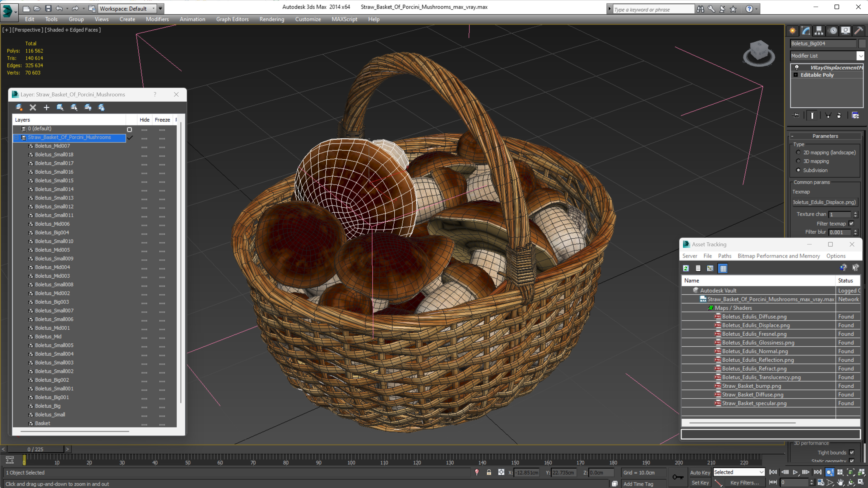Collapse the Straw_Basket_Of_Porcini_Mushrooms layer tree
This screenshot has width=868, height=488.
[16, 137]
